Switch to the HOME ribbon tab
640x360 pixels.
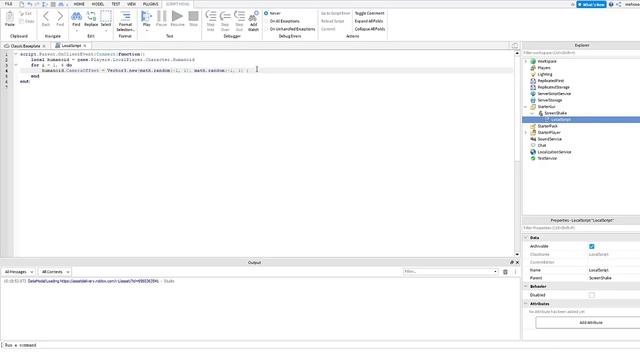79,4
